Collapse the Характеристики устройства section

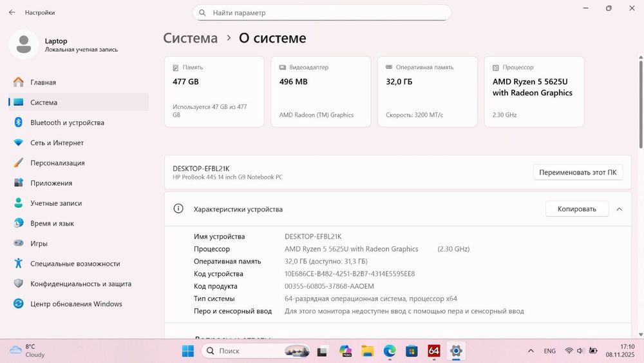click(x=619, y=209)
